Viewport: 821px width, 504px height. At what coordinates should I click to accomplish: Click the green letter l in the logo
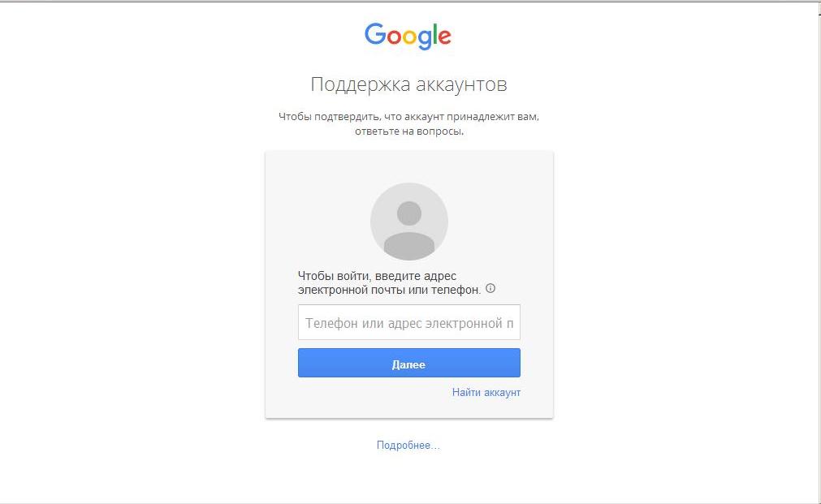[x=434, y=34]
